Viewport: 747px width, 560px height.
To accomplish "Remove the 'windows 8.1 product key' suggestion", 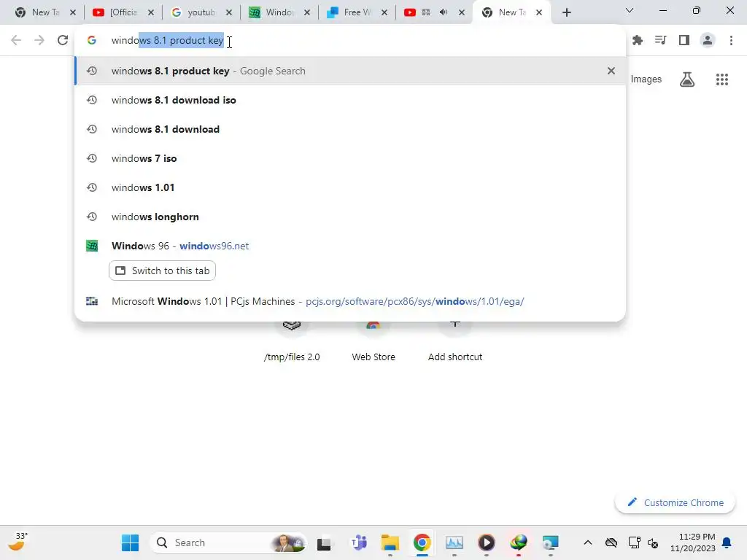I will tap(611, 71).
